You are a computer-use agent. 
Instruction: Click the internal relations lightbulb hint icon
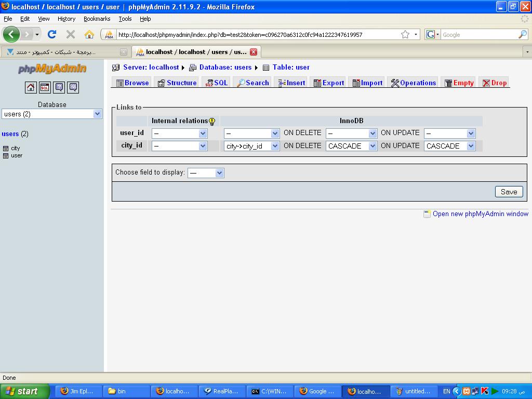pos(212,121)
